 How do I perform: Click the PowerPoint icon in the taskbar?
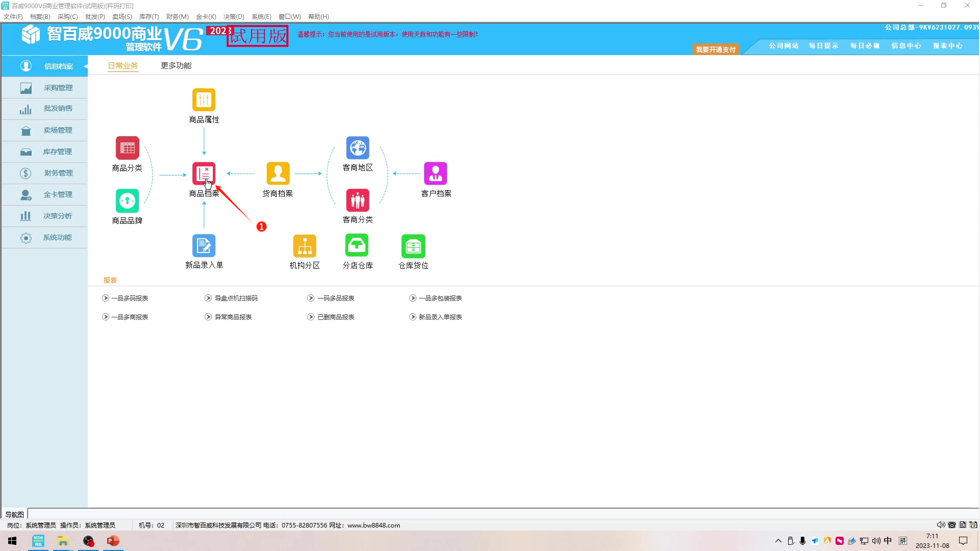click(x=113, y=541)
